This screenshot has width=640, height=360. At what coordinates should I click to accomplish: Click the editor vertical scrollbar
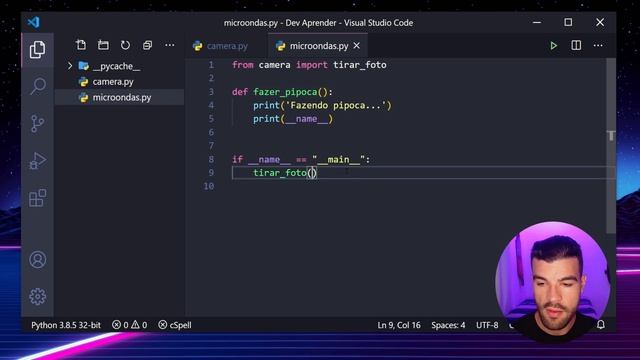point(611,146)
